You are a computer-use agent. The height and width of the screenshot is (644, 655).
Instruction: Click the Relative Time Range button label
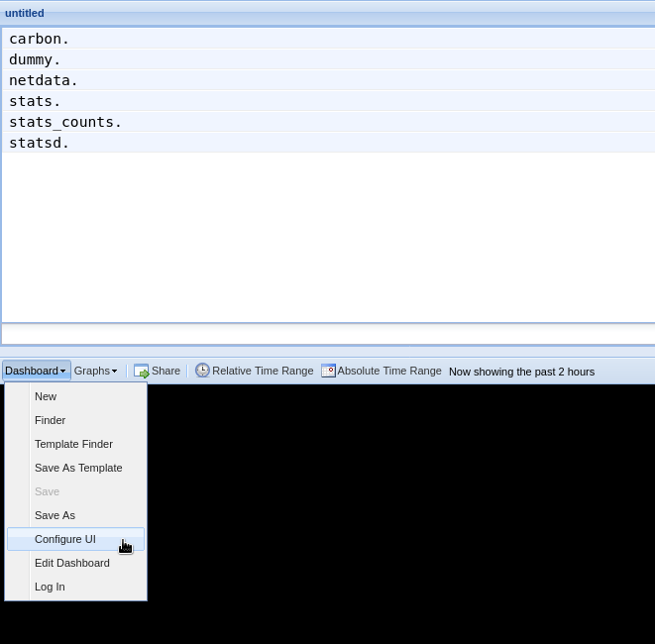[263, 371]
